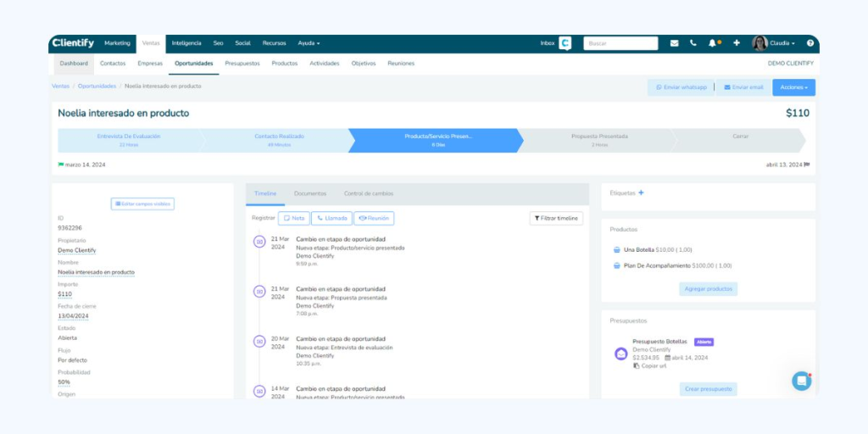
Task: Click the envelope mail icon in top bar
Action: [x=674, y=43]
